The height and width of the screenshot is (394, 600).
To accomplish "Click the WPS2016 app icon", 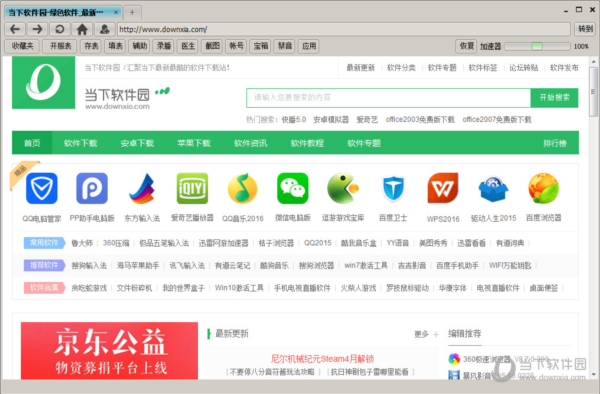I will tap(443, 188).
